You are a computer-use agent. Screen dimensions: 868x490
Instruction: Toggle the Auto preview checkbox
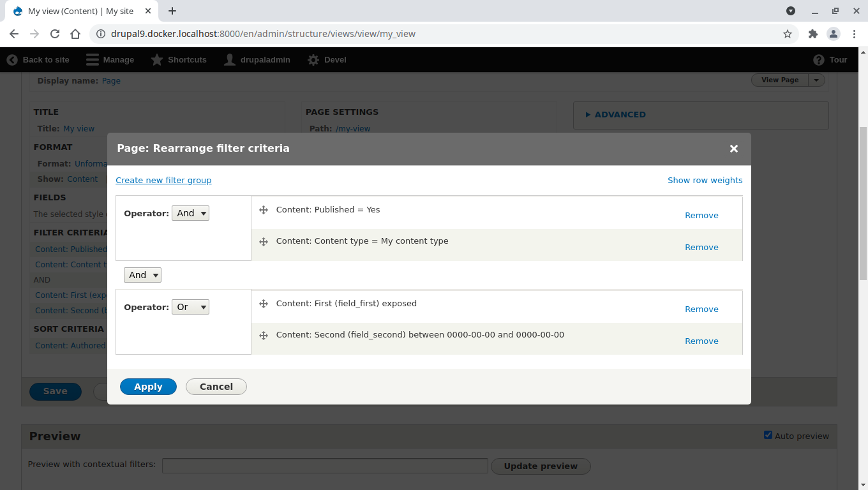[x=768, y=435]
